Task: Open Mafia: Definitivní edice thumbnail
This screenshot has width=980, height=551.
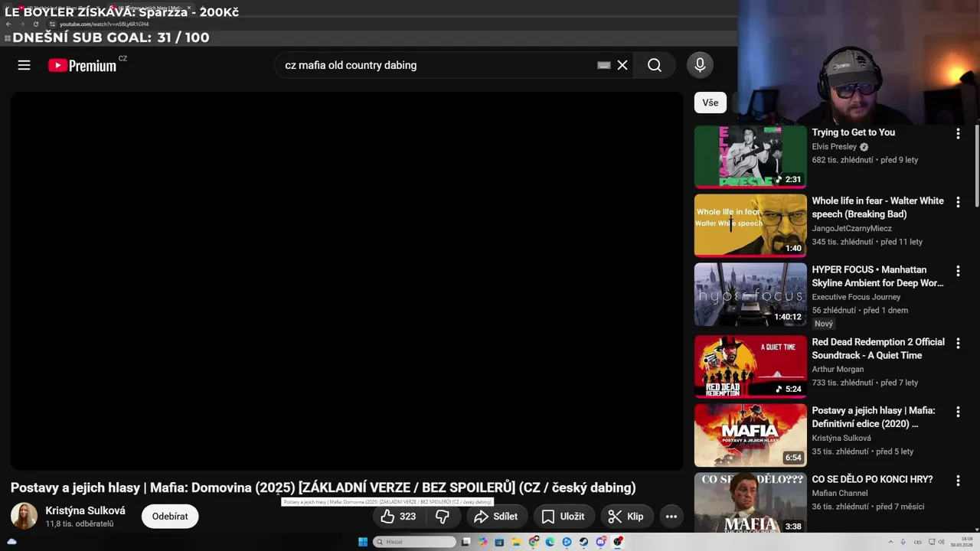Action: pyautogui.click(x=750, y=435)
